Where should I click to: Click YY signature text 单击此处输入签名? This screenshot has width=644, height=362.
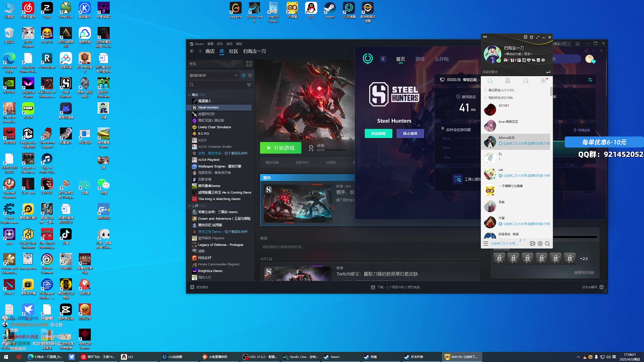click(x=518, y=54)
